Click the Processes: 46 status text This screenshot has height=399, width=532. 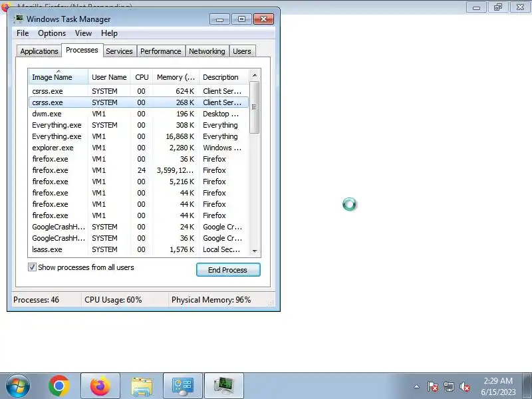pyautogui.click(x=36, y=300)
